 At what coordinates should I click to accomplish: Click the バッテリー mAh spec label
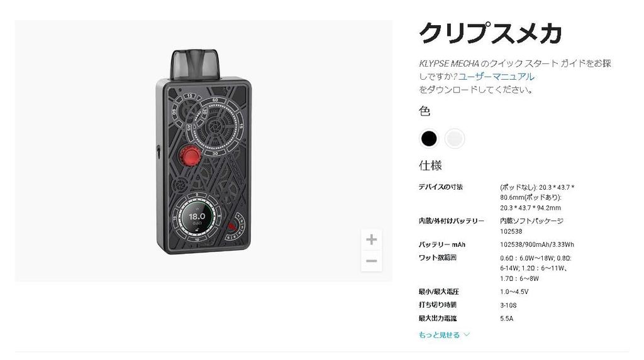point(442,244)
